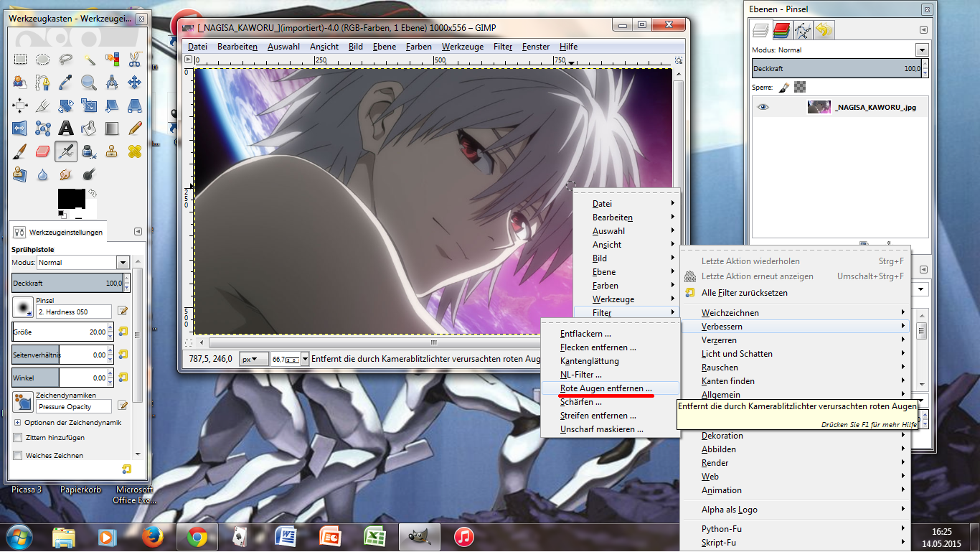Select the Airbrush tool

(66, 151)
